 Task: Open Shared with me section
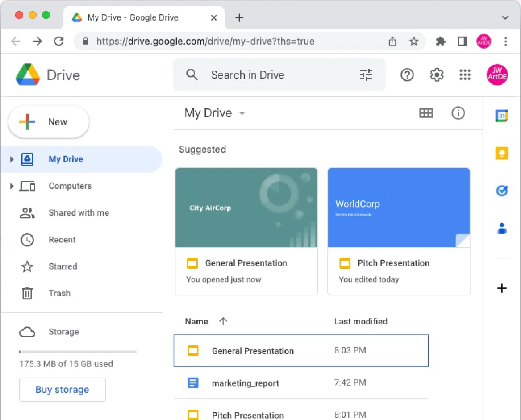(x=79, y=213)
